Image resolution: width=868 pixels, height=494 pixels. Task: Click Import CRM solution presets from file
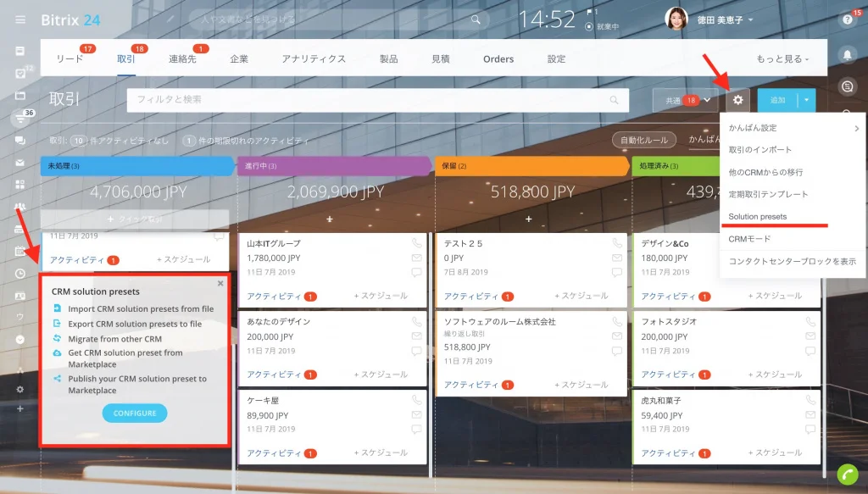coord(141,308)
